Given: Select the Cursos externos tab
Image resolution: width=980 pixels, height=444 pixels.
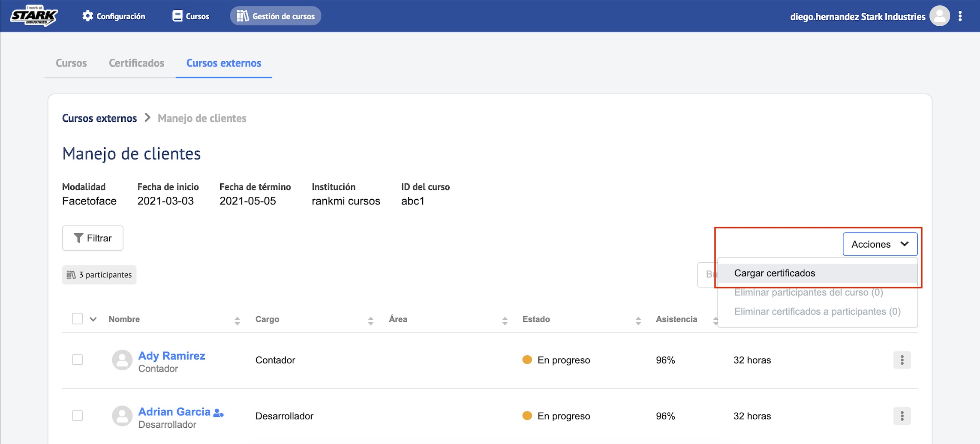Looking at the screenshot, I should coord(224,63).
